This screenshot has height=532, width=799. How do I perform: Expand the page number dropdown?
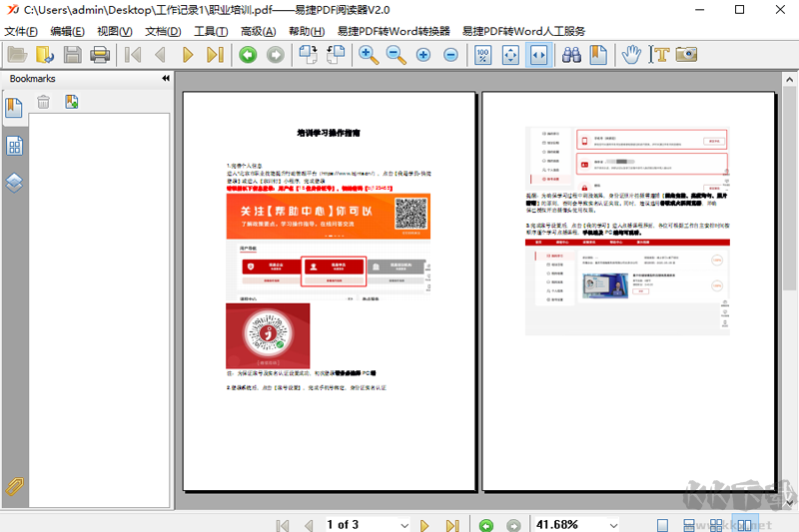pyautogui.click(x=404, y=525)
